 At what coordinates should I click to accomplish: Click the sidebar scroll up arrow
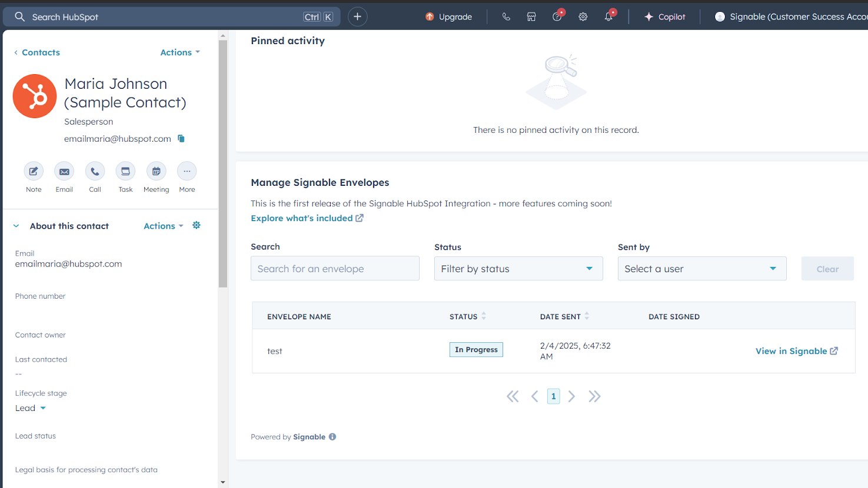pos(223,36)
